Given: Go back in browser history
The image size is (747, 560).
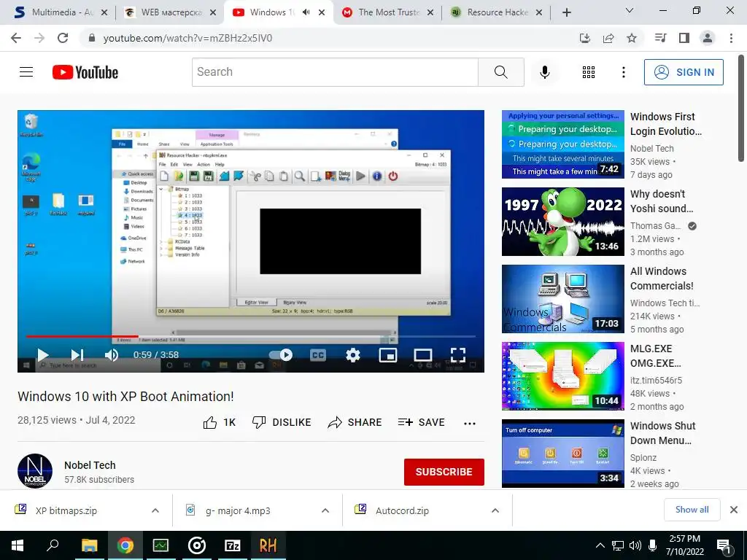Looking at the screenshot, I should point(16,38).
